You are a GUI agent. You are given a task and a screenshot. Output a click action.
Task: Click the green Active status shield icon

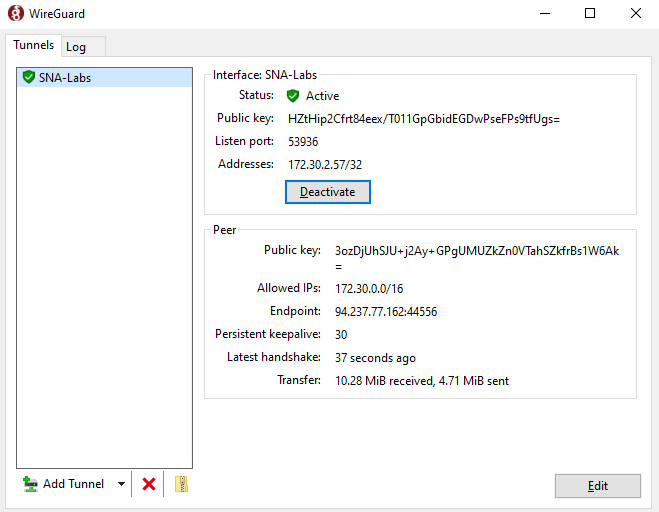(x=293, y=96)
